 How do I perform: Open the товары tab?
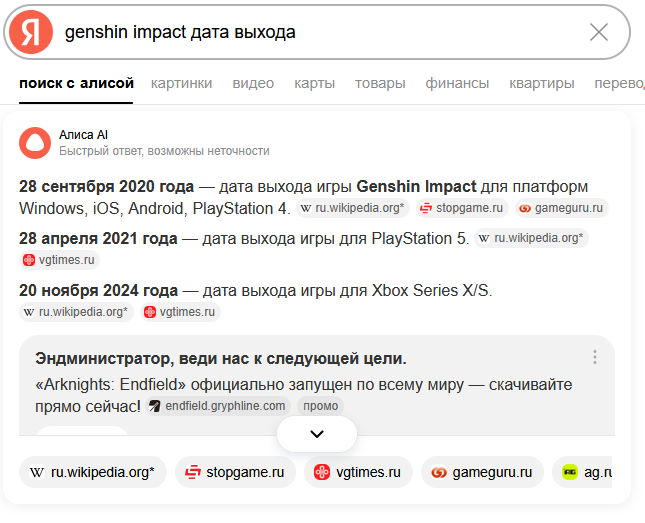[x=380, y=83]
